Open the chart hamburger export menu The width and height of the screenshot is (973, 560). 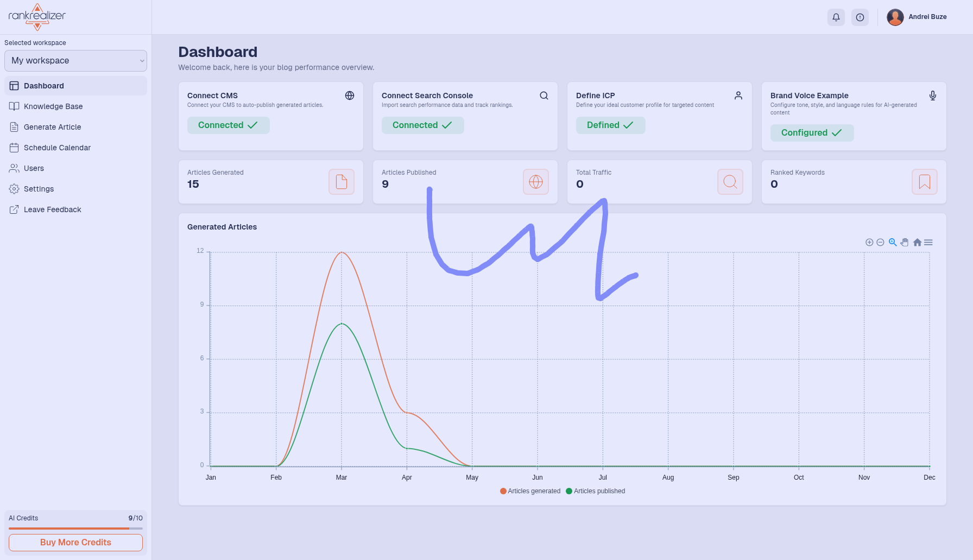(x=928, y=243)
